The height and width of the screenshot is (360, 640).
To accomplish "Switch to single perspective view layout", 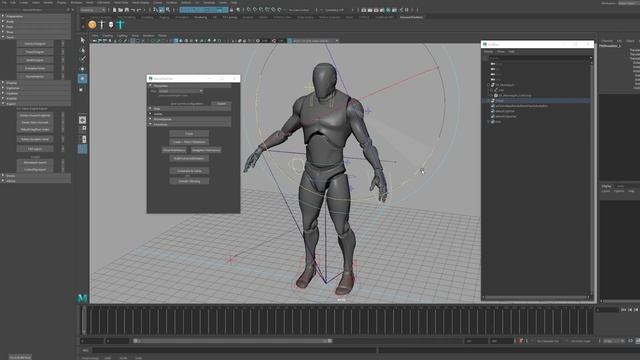I will click(82, 120).
